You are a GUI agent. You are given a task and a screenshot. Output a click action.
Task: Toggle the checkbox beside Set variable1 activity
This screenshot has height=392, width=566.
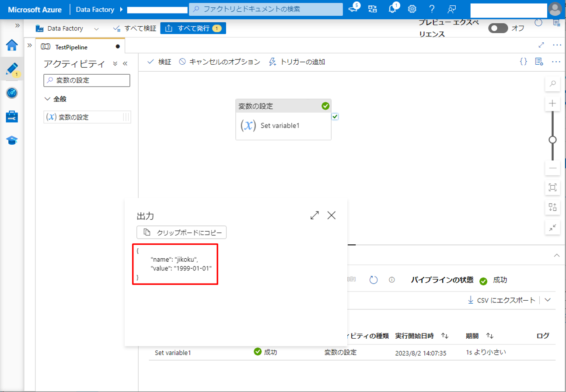click(x=335, y=117)
